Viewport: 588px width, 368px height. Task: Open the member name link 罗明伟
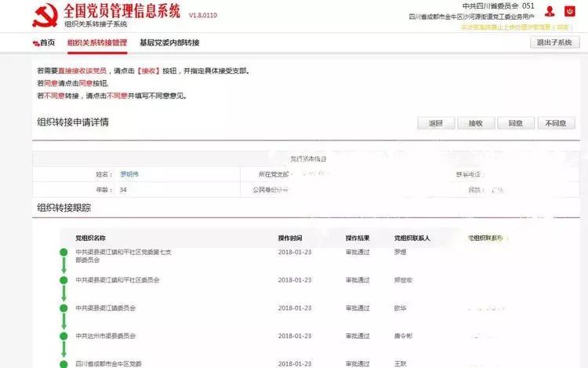click(129, 174)
